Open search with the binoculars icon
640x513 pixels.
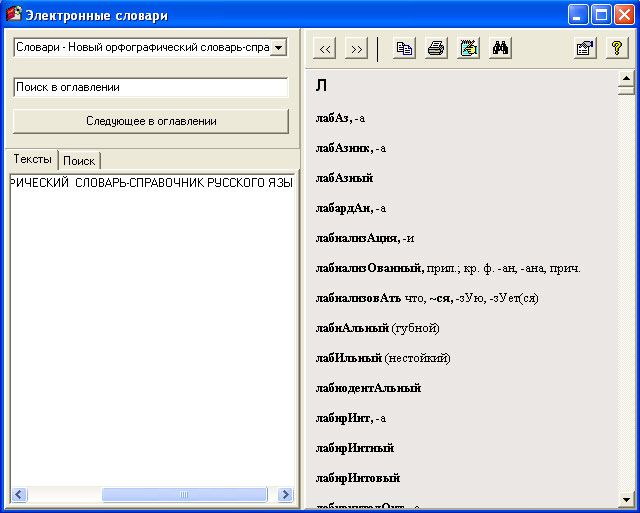[x=500, y=49]
